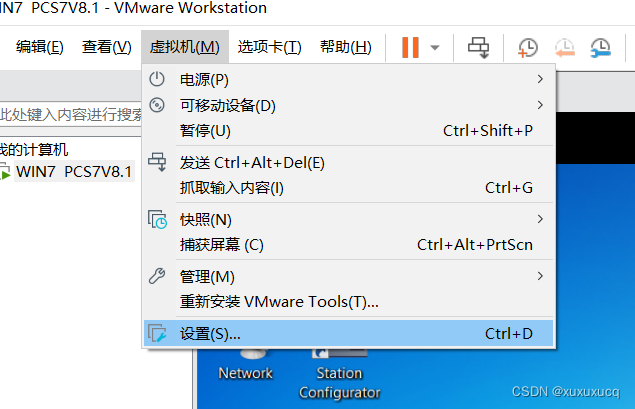Choose 暂停(U) menu entry
This screenshot has height=409, width=635.
point(349,131)
